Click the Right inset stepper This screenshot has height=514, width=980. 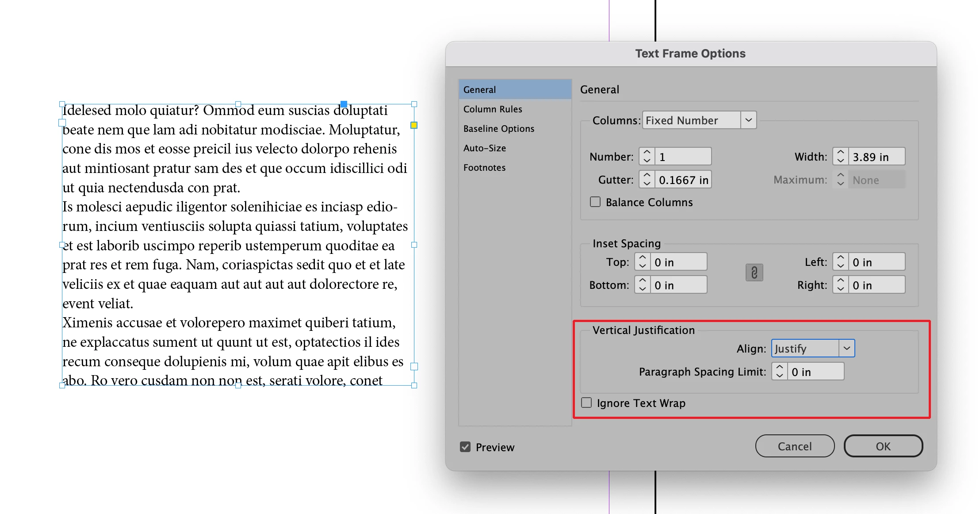click(x=840, y=285)
